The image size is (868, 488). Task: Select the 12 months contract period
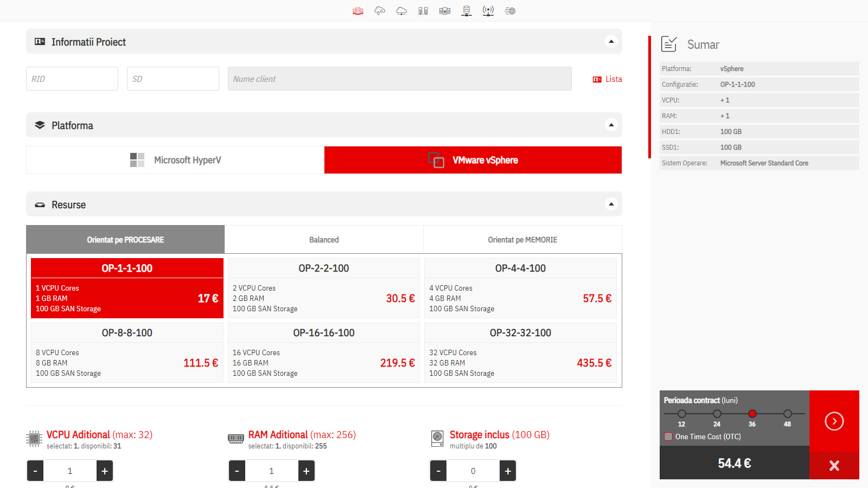tap(682, 414)
